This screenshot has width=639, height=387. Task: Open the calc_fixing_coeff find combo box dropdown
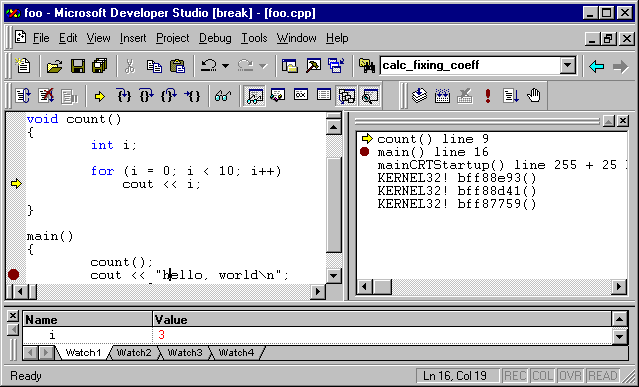pyautogui.click(x=567, y=66)
